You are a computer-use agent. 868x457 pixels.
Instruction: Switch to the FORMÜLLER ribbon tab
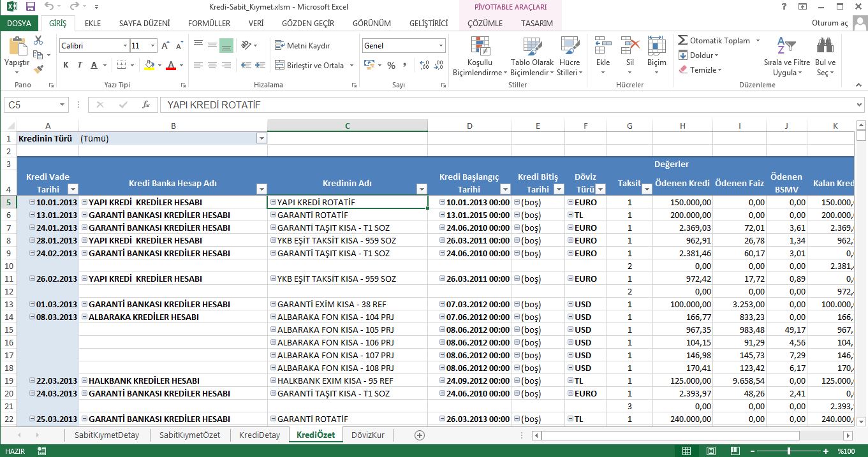[209, 24]
